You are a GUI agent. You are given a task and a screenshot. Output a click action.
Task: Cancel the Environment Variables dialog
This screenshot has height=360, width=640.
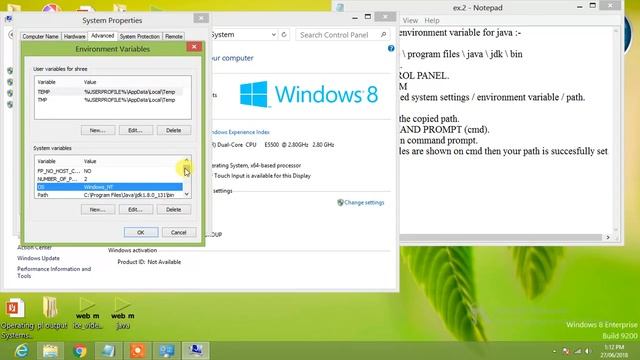(179, 232)
